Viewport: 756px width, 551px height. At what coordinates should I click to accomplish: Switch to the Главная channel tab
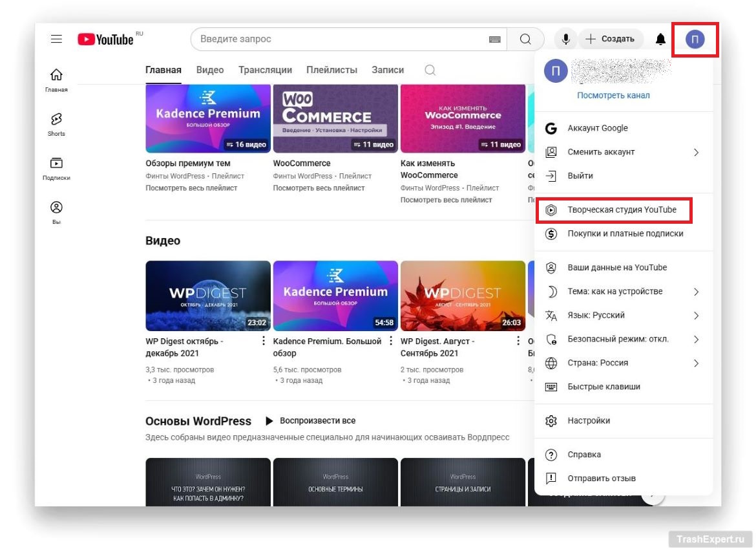click(163, 70)
